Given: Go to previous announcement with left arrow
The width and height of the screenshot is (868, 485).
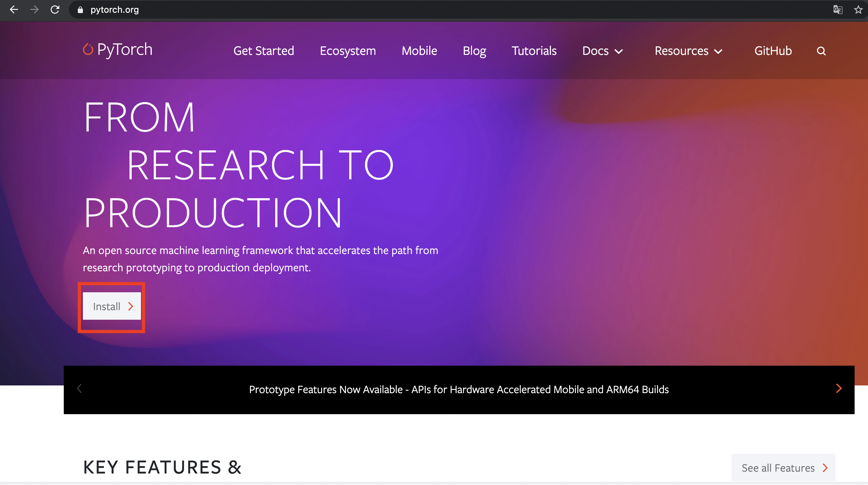Looking at the screenshot, I should click(x=79, y=389).
